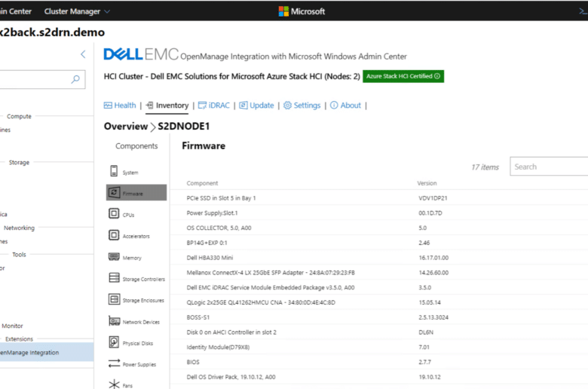Select the OS COLLECTOR, 5.0, A00 row
Image resolution: width=588 pixels, height=389 pixels.
378,228
